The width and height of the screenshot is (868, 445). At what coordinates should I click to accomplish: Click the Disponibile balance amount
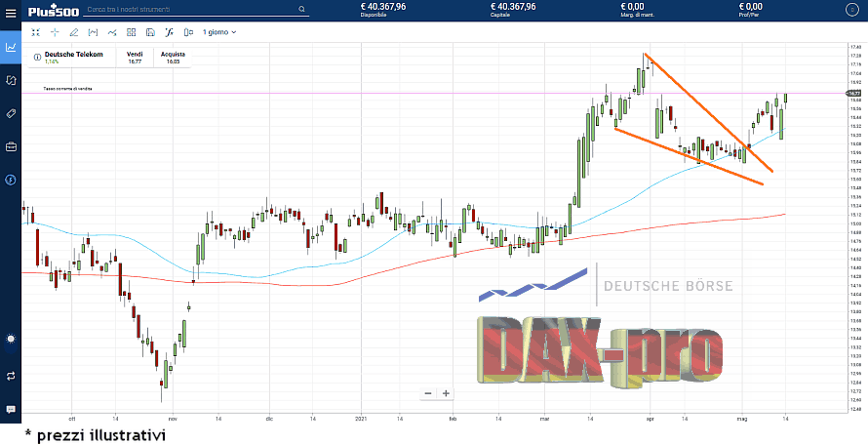383,7
